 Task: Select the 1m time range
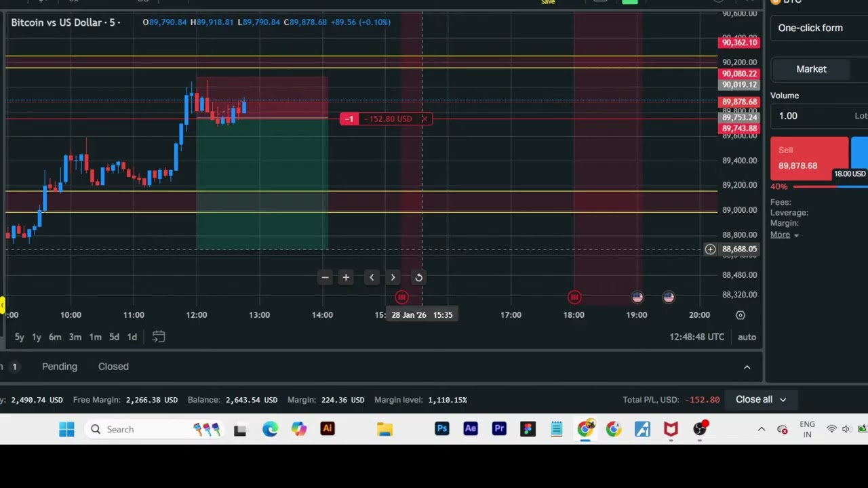[x=95, y=337]
